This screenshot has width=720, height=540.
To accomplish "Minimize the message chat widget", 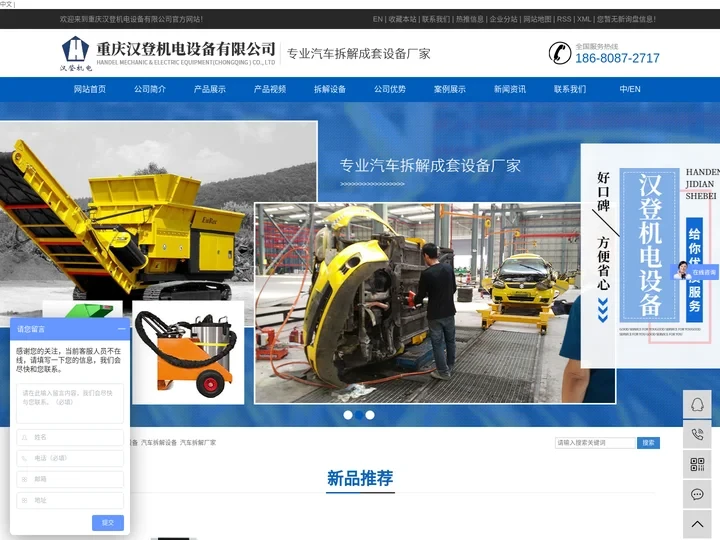I will (121, 329).
